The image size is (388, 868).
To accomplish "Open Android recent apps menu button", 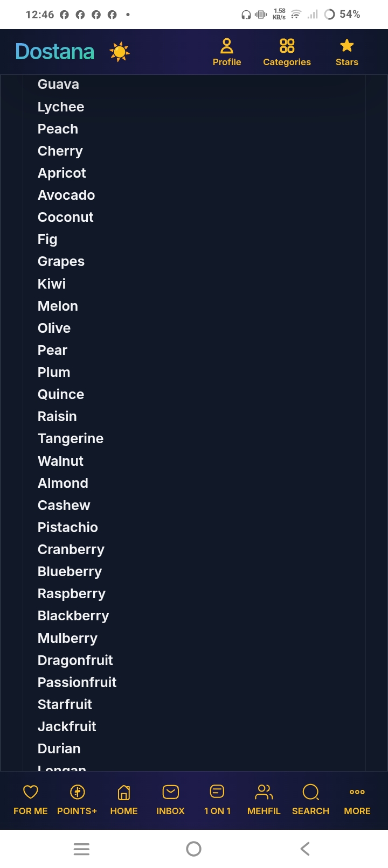I will click(x=81, y=849).
